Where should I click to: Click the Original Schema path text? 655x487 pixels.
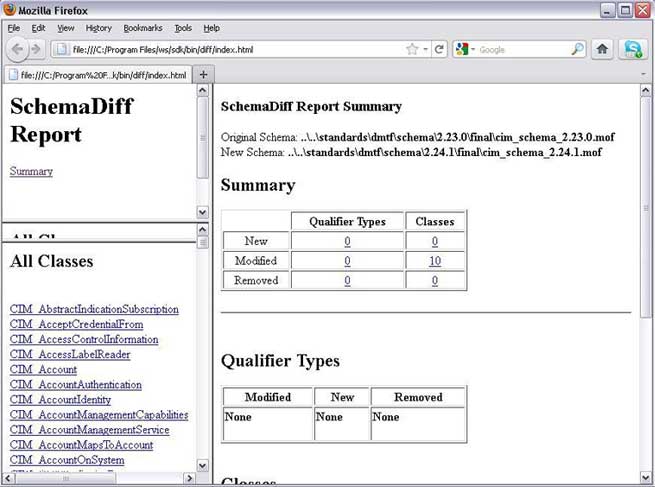point(457,137)
